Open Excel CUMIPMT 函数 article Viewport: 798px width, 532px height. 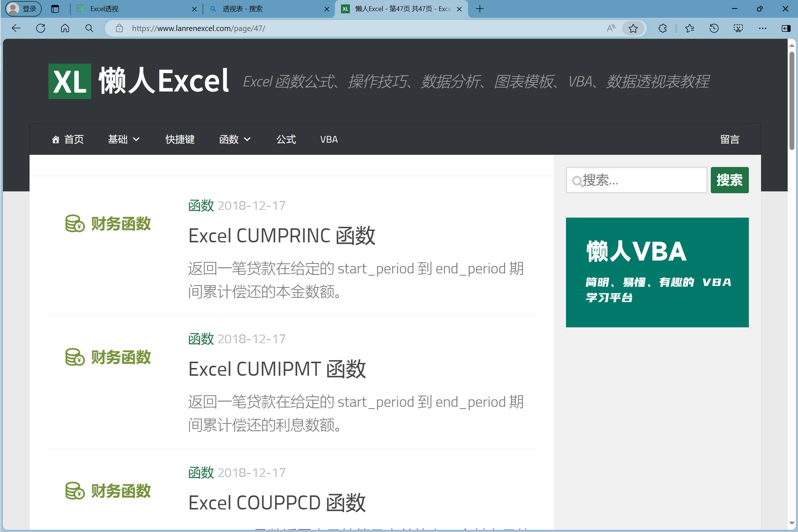pyautogui.click(x=277, y=369)
